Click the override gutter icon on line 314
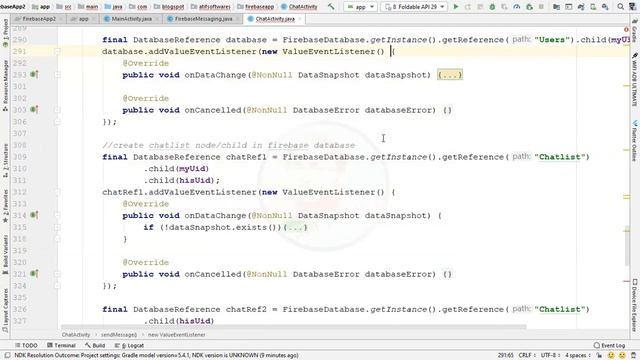The height and width of the screenshot is (360, 640). 34,215
